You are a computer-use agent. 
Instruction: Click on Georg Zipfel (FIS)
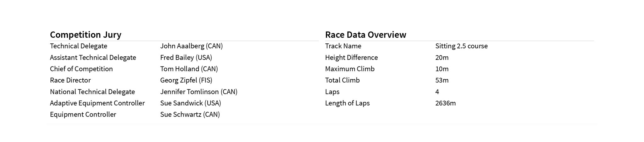point(186,80)
